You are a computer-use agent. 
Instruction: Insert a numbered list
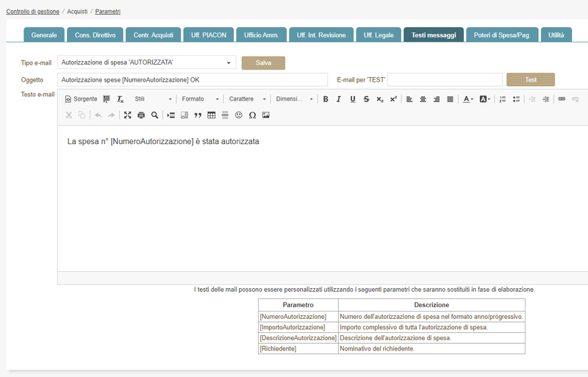[503, 99]
